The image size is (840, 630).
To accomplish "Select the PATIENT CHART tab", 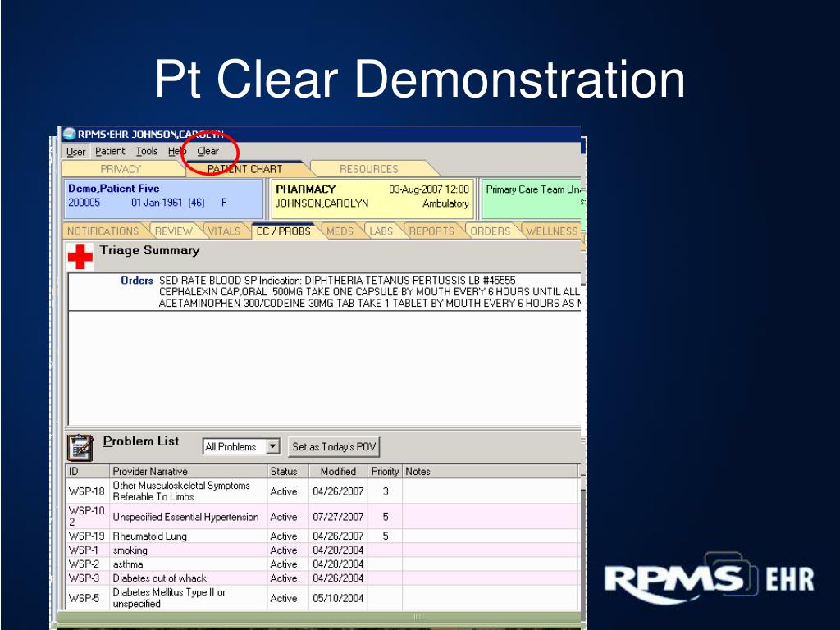I will point(244,169).
